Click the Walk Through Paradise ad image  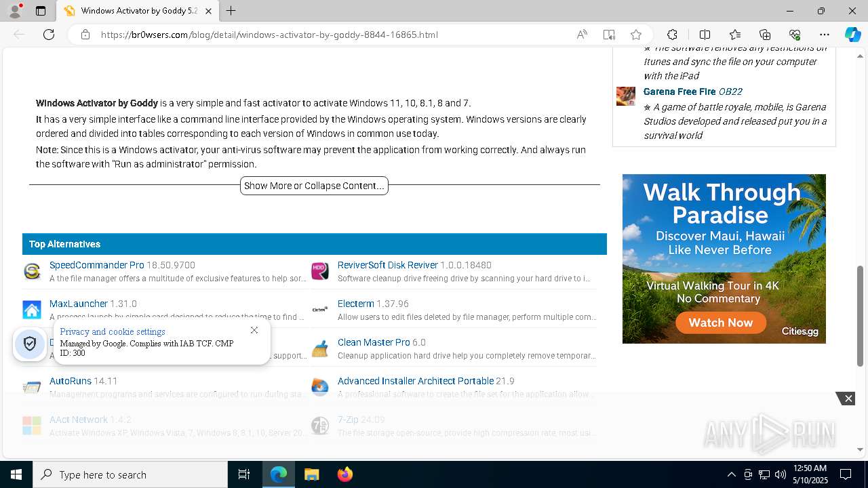tap(724, 259)
